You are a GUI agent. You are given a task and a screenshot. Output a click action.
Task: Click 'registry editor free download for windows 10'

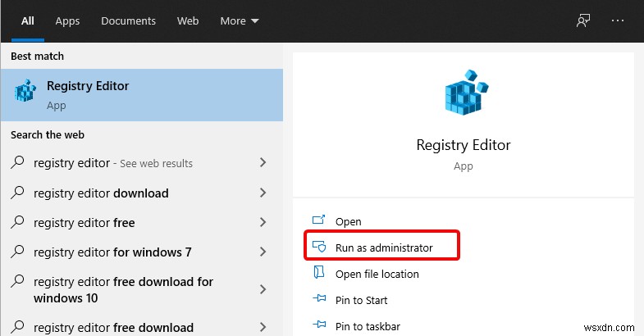click(123, 289)
